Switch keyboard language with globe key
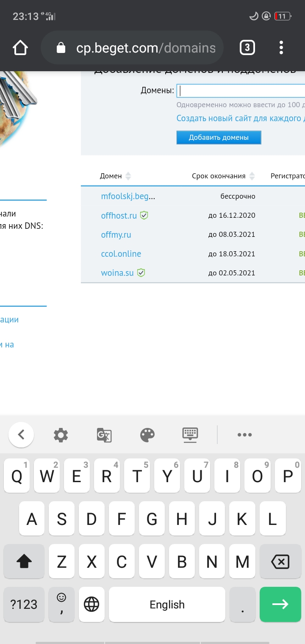Screen dimensions: 305x644 click(91, 605)
